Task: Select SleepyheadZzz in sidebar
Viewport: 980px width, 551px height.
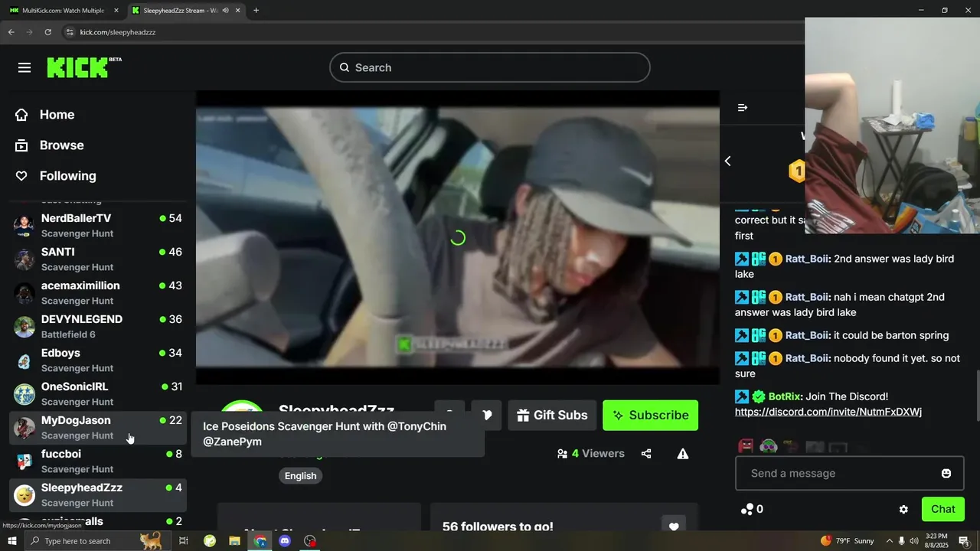Action: [98, 495]
